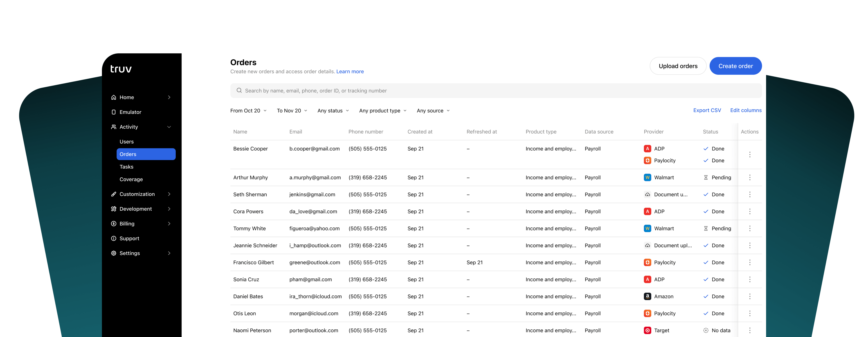Viewport: 868px width, 337px height.
Task: Open the three-dot actions menu on Tommy White's row
Action: click(x=750, y=228)
